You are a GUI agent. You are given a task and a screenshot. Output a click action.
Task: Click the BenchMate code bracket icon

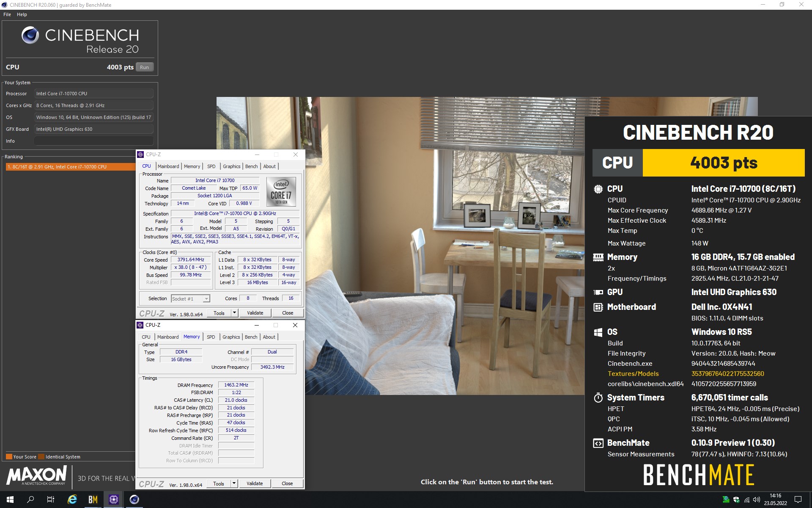pos(598,443)
